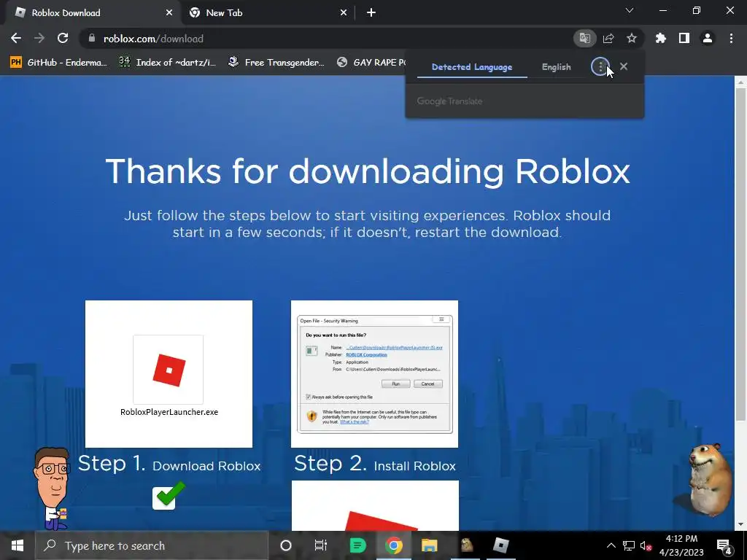Viewport: 747px width, 560px height.
Task: Click the page vertical scrollbar thumb
Action: tap(740, 254)
